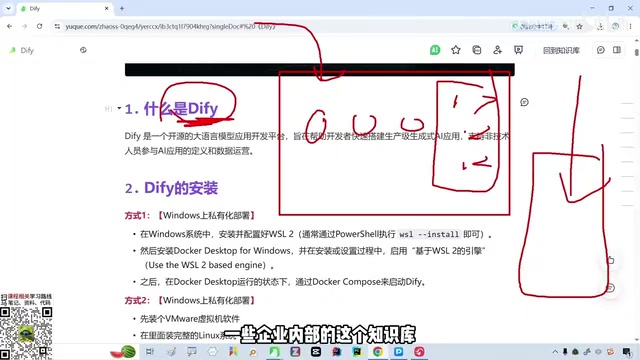Open Chrome three-dot menu

pyautogui.click(x=631, y=26)
